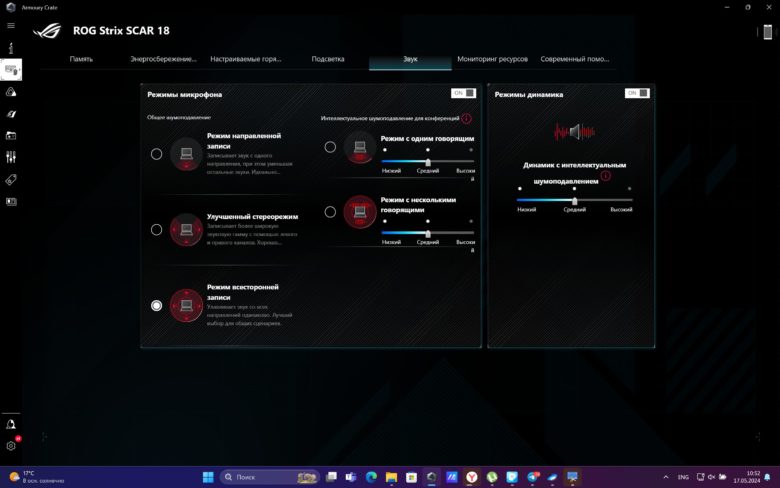The width and height of the screenshot is (780, 488).
Task: Click Высокий under the speaker slider
Action: coord(621,209)
